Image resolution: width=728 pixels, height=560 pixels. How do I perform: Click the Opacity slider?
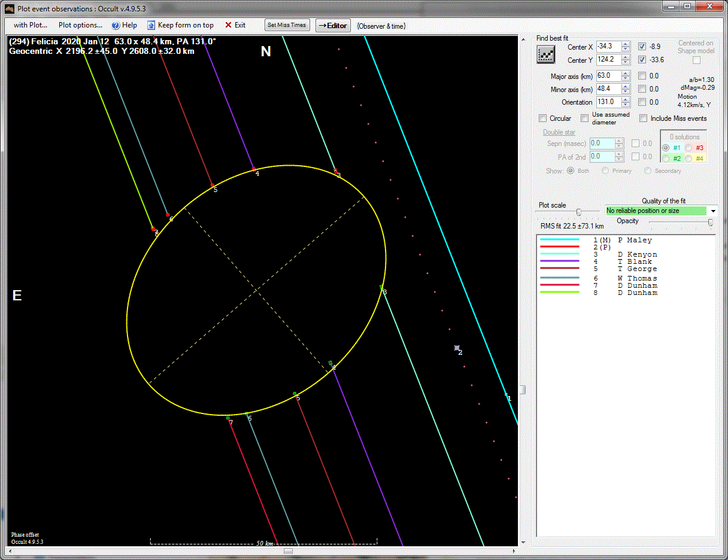pyautogui.click(x=711, y=222)
